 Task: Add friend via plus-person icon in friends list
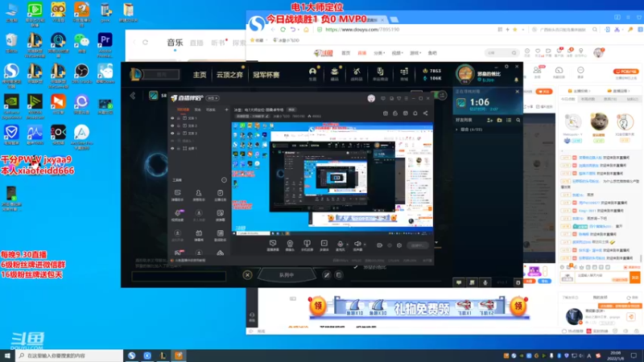click(x=489, y=120)
